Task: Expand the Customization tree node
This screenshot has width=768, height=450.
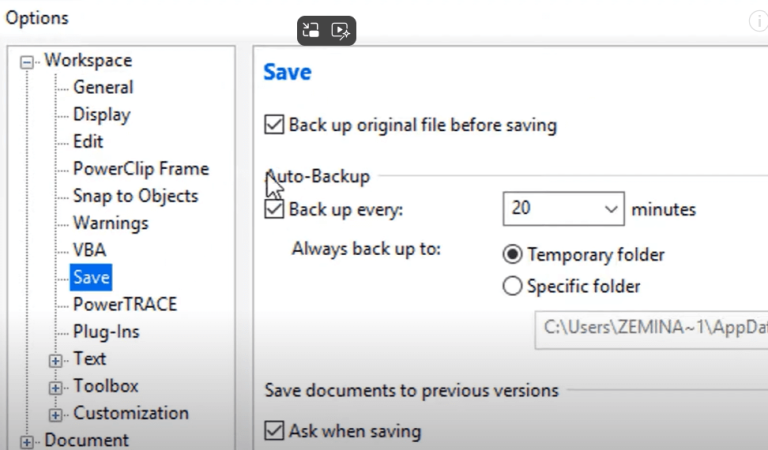Action: 55,414
